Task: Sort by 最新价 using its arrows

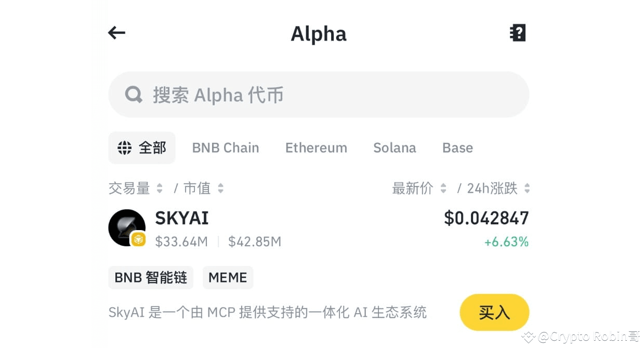Action: coord(443,188)
